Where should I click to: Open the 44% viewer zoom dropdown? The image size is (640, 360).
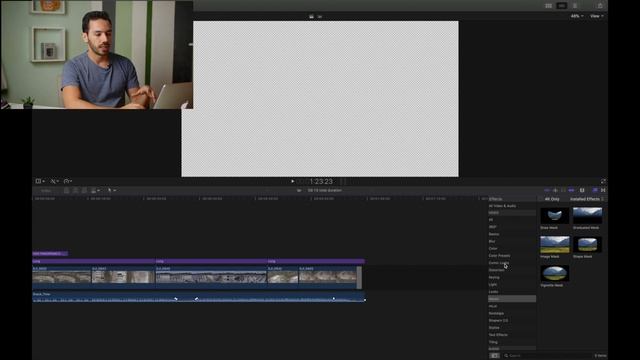(577, 16)
